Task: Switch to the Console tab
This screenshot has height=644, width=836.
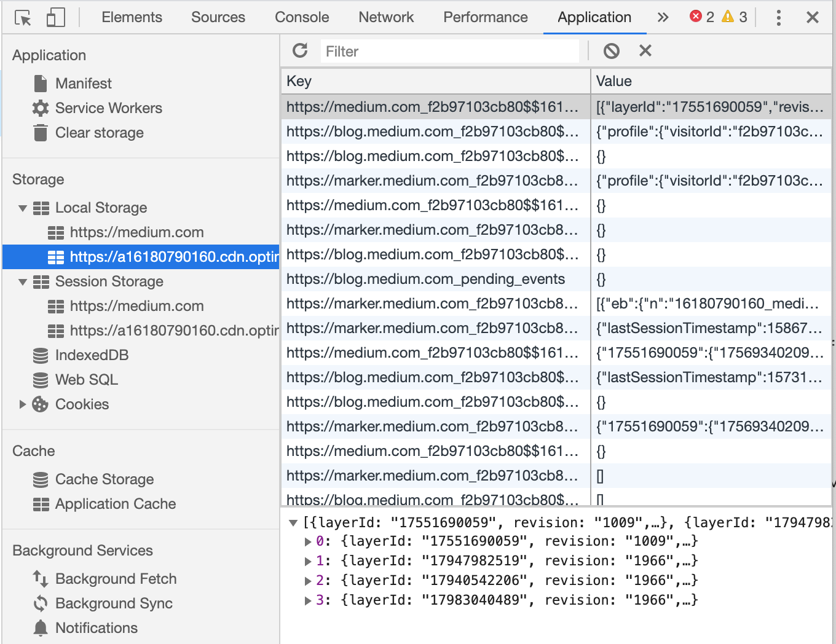Action: [x=302, y=17]
